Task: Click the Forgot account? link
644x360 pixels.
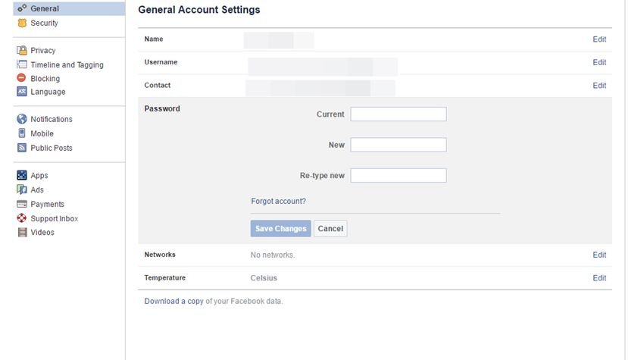Action: (x=279, y=202)
